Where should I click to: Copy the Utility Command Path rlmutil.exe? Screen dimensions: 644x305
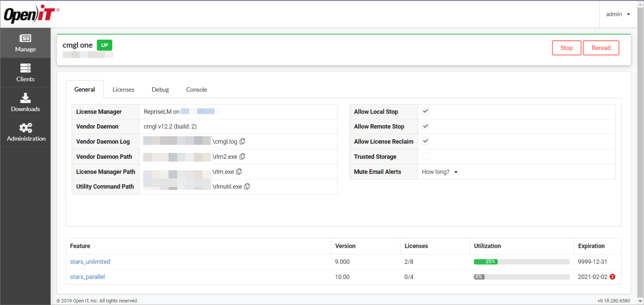point(247,186)
